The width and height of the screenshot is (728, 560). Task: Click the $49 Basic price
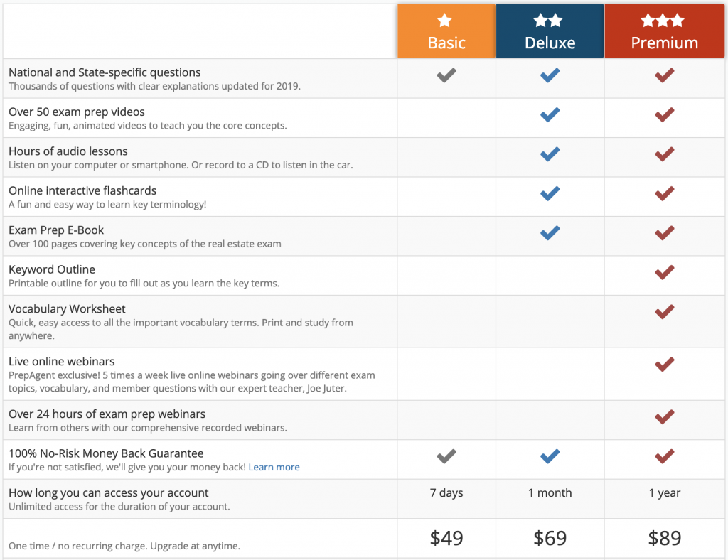point(446,538)
